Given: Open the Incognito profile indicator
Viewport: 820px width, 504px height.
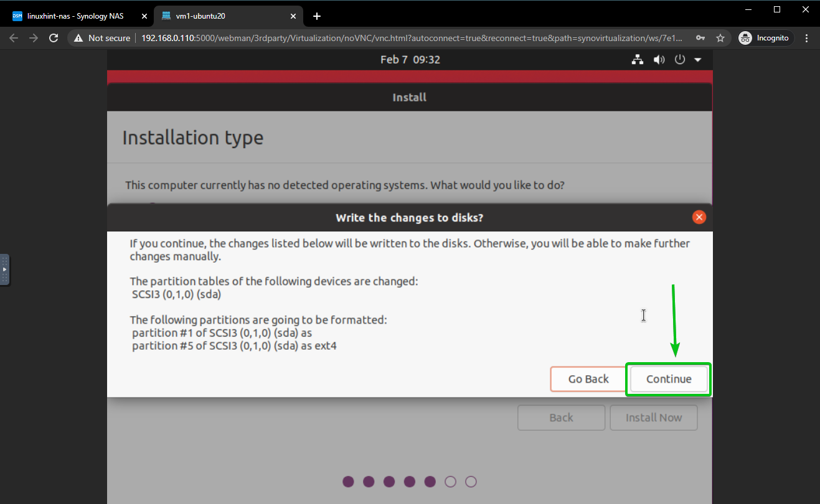Looking at the screenshot, I should click(x=764, y=38).
